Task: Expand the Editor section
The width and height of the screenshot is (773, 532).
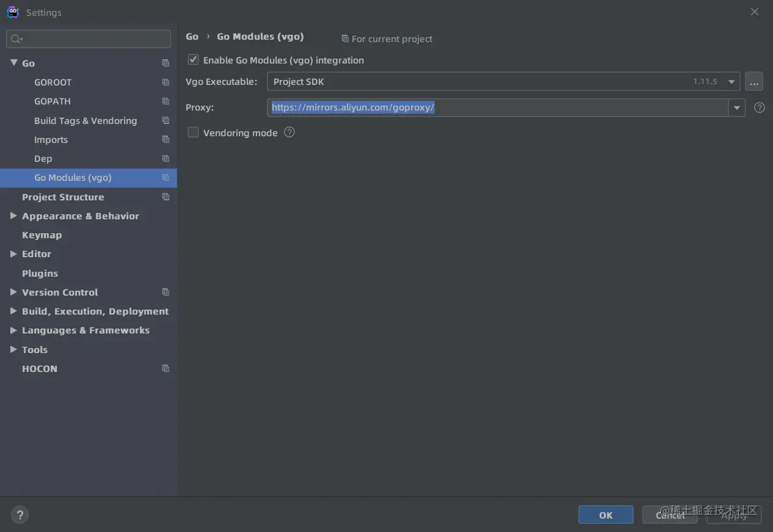Action: [13, 253]
